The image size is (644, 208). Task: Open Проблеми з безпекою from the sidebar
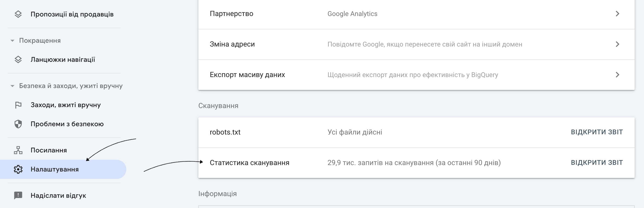[x=67, y=124]
